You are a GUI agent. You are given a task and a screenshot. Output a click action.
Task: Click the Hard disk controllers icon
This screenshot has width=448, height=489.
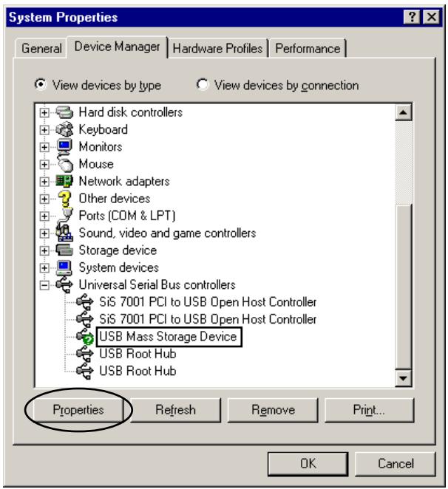click(64, 112)
